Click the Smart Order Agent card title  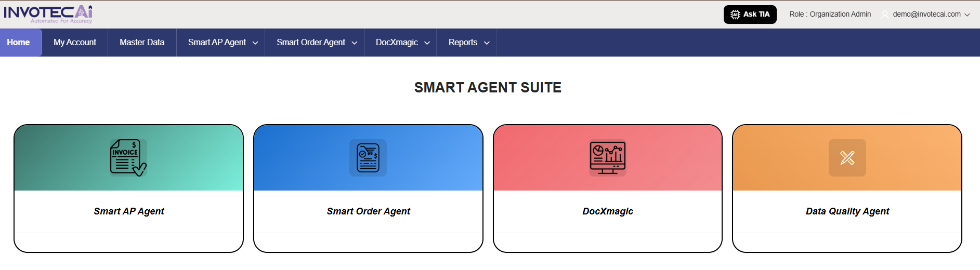[x=368, y=211]
